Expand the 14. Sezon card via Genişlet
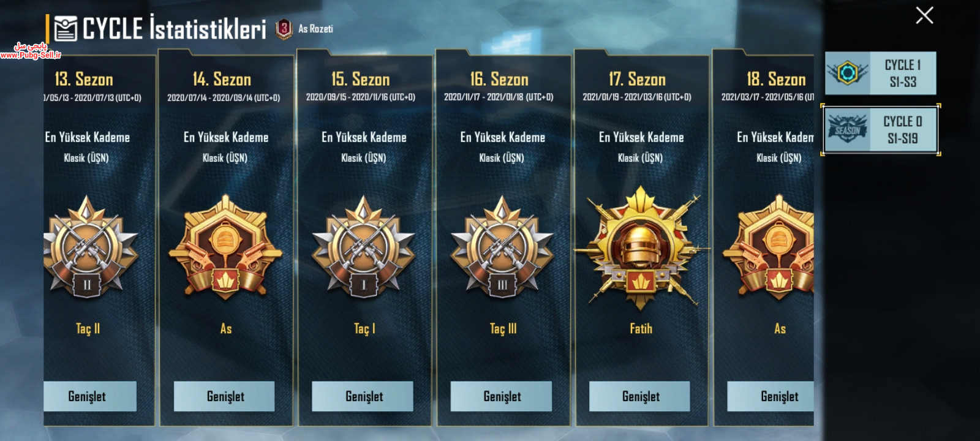Viewport: 980px width, 441px height. click(x=224, y=396)
